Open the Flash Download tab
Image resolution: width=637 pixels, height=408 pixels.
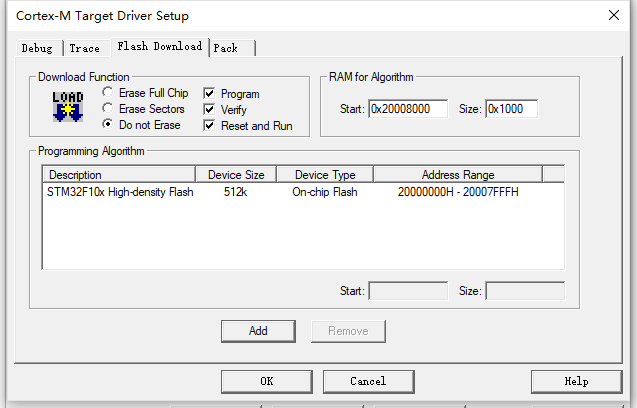click(160, 46)
